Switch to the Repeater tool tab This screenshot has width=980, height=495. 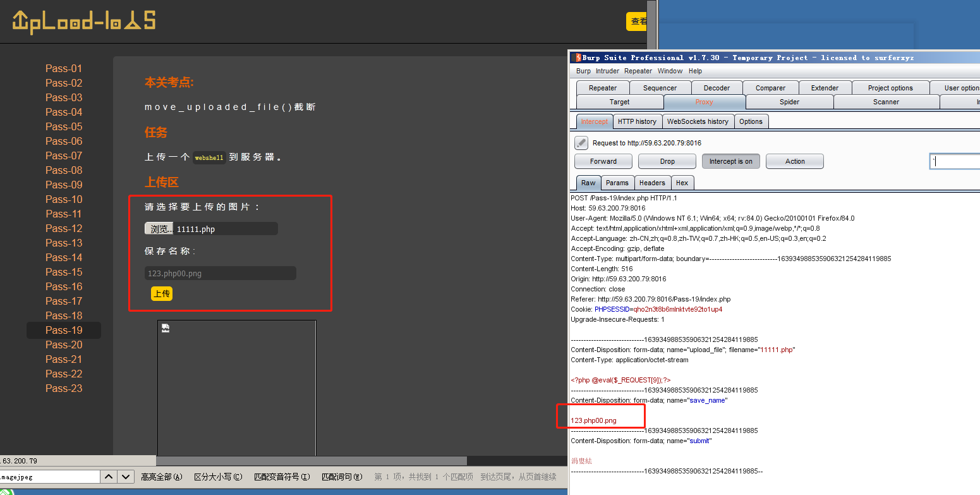[x=603, y=88]
